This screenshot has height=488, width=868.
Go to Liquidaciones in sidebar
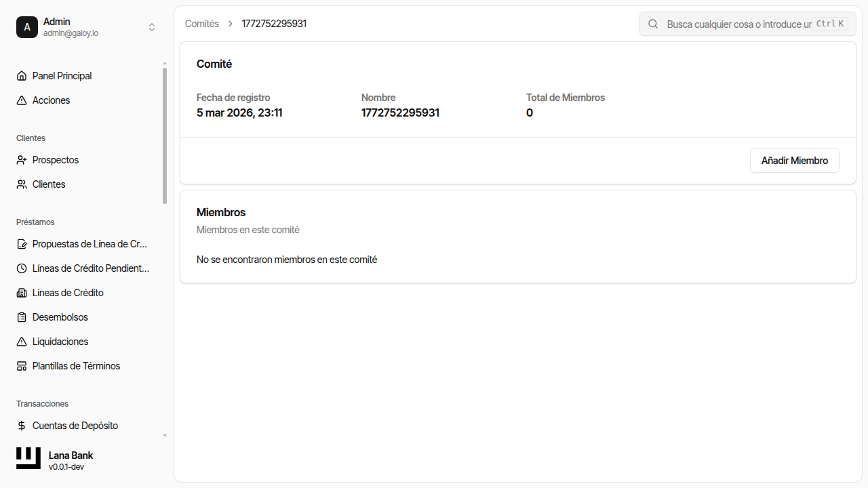point(60,342)
